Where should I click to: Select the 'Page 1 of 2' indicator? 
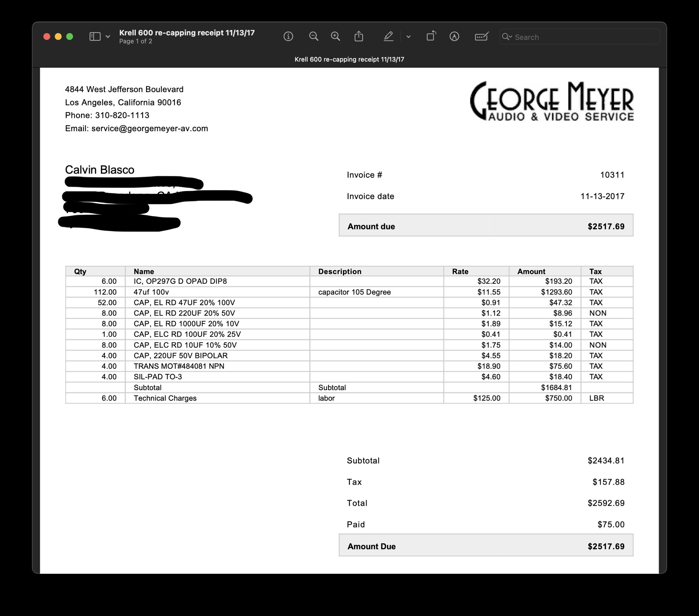pos(135,41)
